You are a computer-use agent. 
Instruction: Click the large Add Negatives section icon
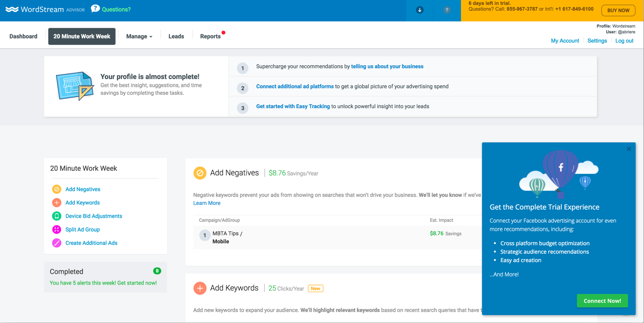click(x=200, y=173)
